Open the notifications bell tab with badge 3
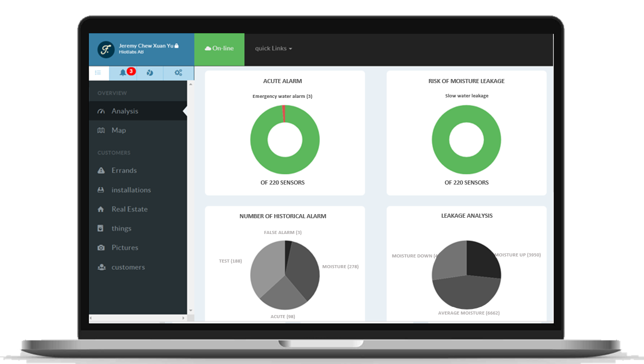The height and width of the screenshot is (364, 644). coord(123,73)
